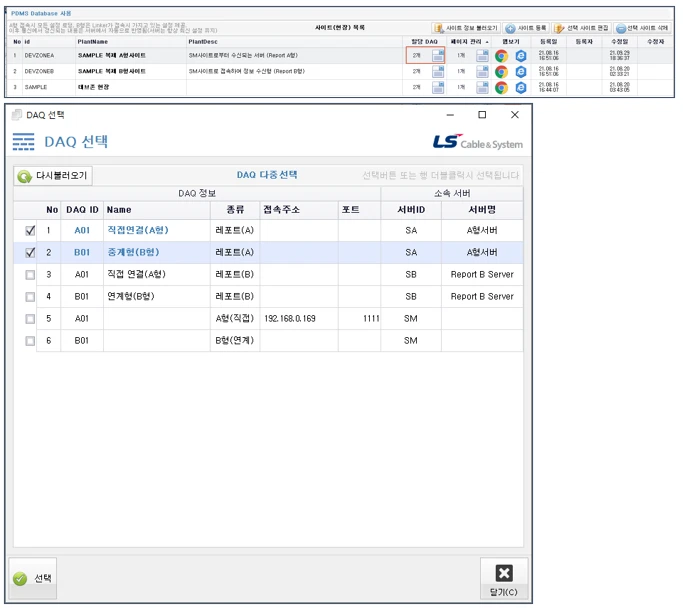Click A형(직접) type cell in row 5
Viewport: 683px width, 613px height.
pyautogui.click(x=235, y=318)
